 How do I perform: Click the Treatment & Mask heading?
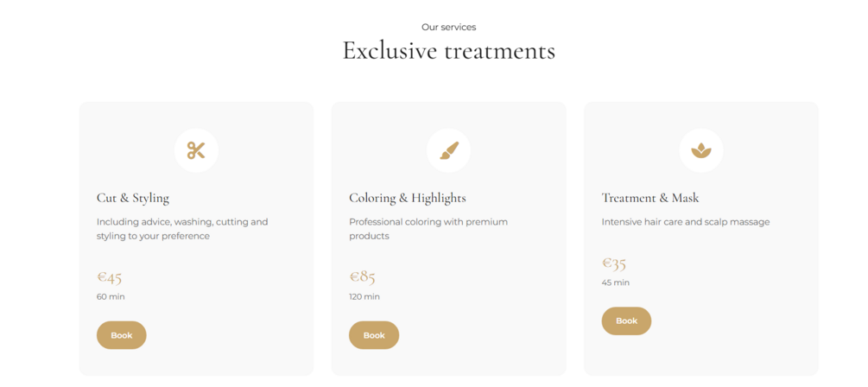pos(650,198)
